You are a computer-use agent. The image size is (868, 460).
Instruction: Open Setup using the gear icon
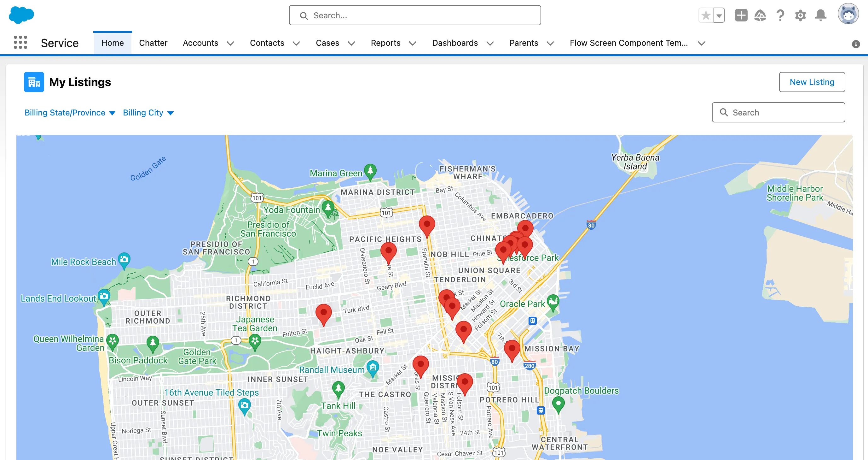tap(800, 15)
